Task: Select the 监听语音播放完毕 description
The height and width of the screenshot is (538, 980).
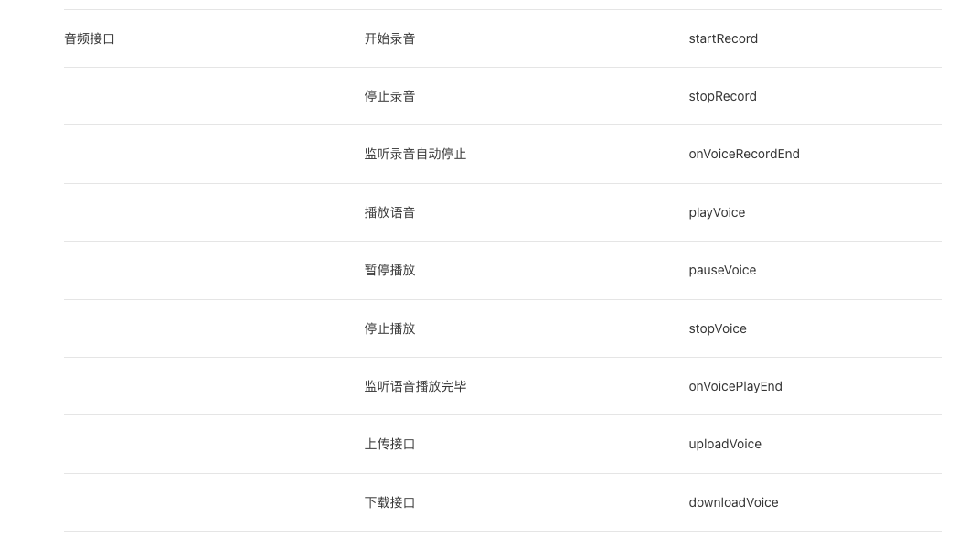Action: coord(415,387)
